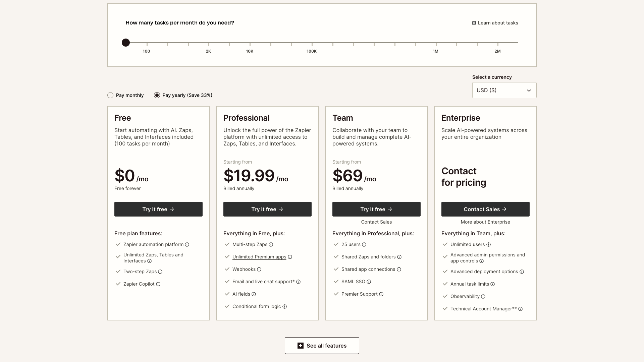Click Try it free on the Free plan
Image resolution: width=644 pixels, height=362 pixels.
[158, 209]
